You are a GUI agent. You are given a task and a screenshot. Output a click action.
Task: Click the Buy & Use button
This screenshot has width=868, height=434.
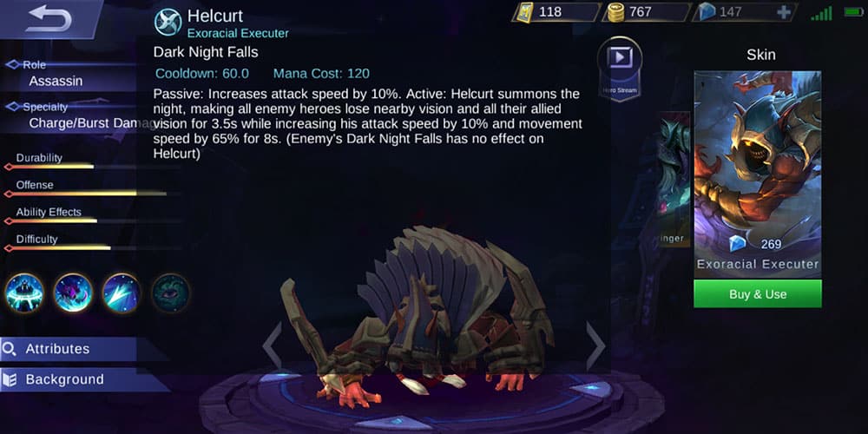pos(757,294)
